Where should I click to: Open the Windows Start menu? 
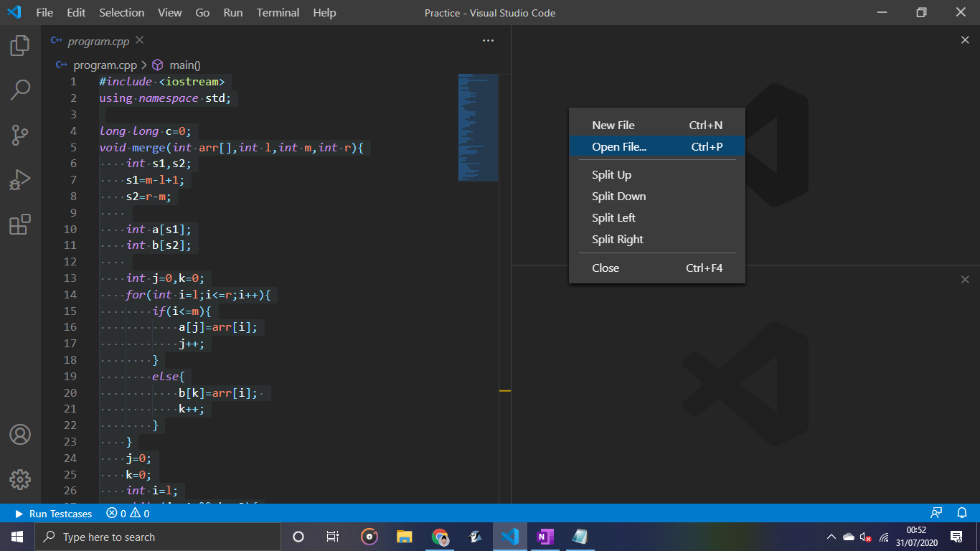point(17,537)
